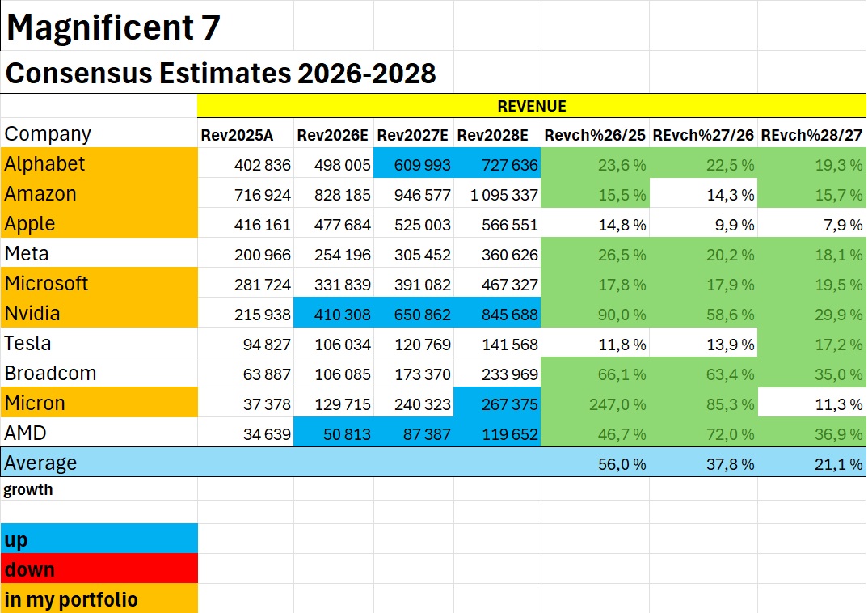The height and width of the screenshot is (613, 868).
Task: Select the red 'down' legend cell
Action: [x=99, y=569]
